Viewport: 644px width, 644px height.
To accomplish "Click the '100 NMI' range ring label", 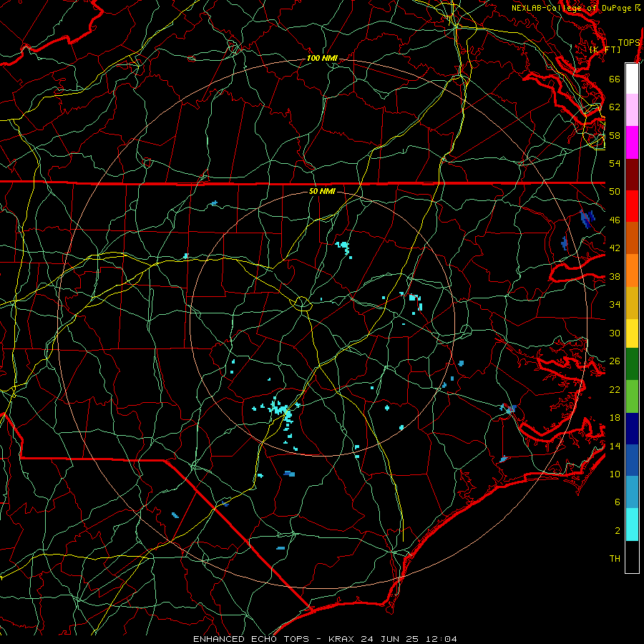I will [x=322, y=59].
